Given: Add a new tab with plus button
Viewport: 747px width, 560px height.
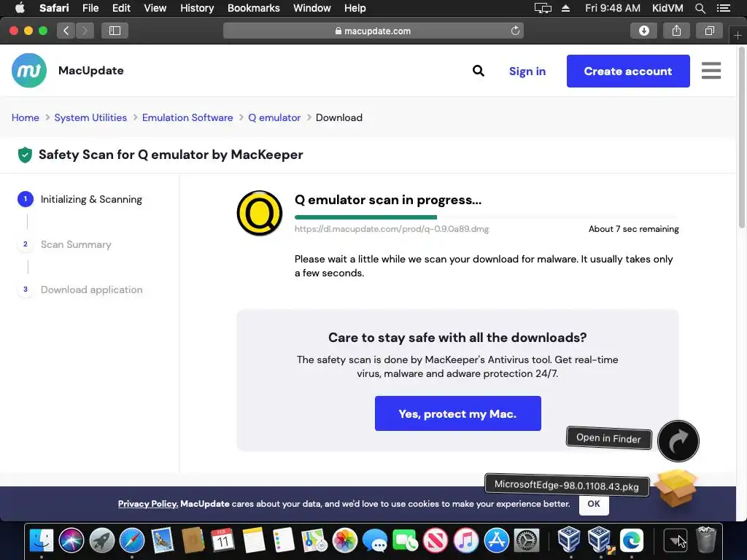Looking at the screenshot, I should point(738,36).
